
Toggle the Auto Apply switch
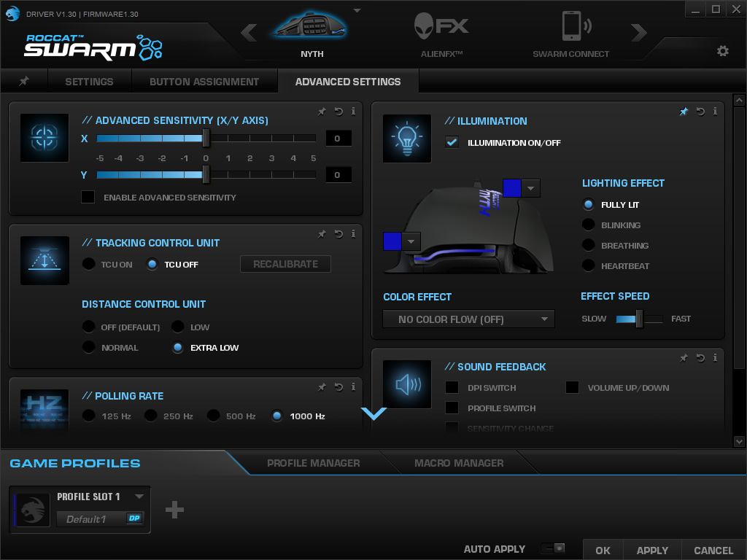pos(553,548)
